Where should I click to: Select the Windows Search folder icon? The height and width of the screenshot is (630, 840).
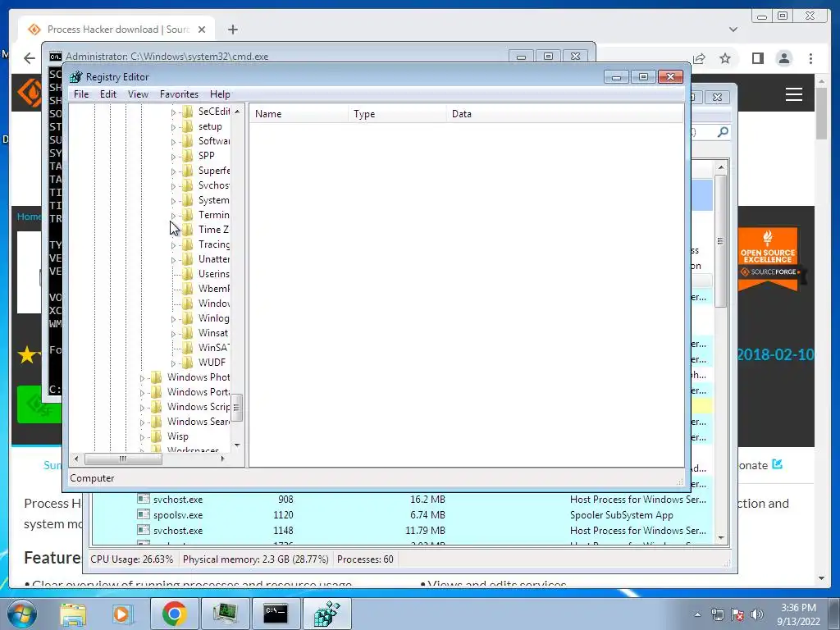tap(157, 422)
